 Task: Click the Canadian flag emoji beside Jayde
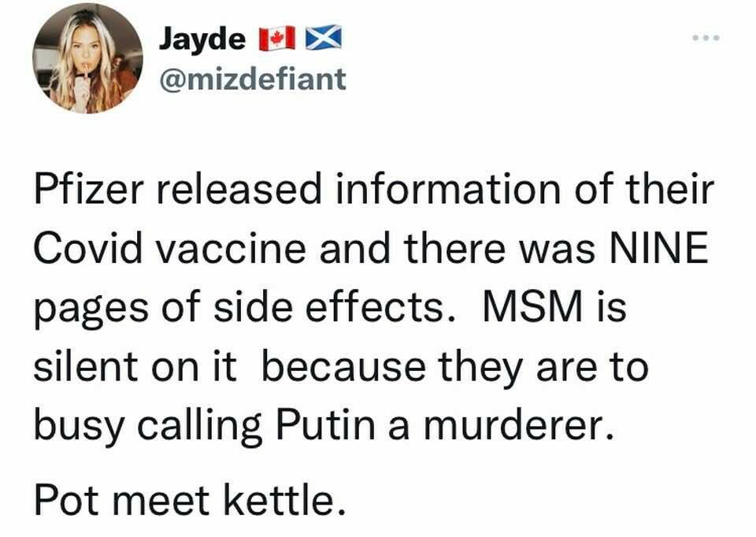click(277, 38)
